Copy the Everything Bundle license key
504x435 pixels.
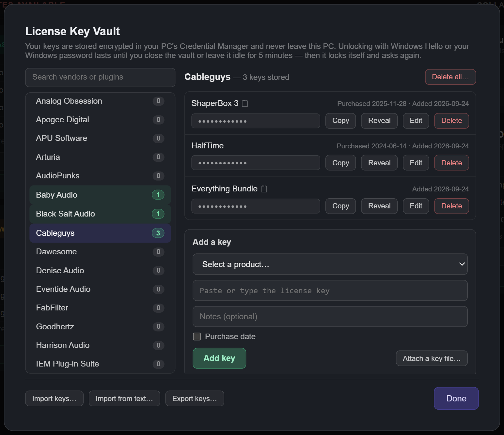(x=340, y=206)
